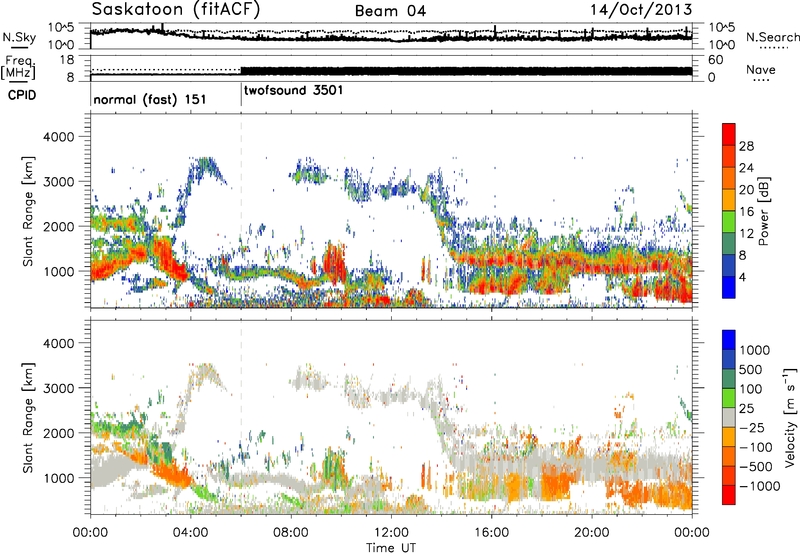
Task: Click the 'N.Search' legend label
Action: tap(772, 37)
